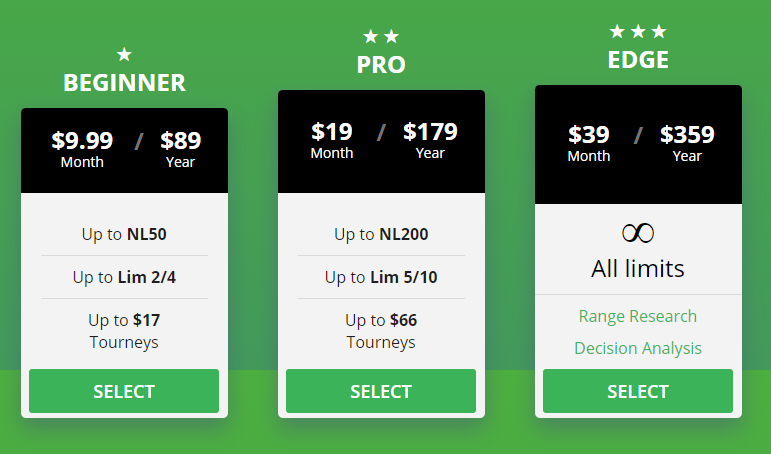Choose the $179 Year price option
The width and height of the screenshot is (771, 454).
tap(430, 141)
